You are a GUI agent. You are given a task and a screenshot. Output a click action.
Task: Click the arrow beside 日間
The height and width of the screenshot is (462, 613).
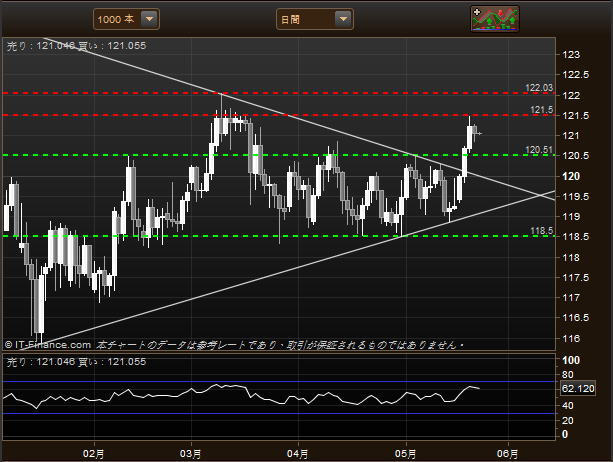(x=343, y=19)
